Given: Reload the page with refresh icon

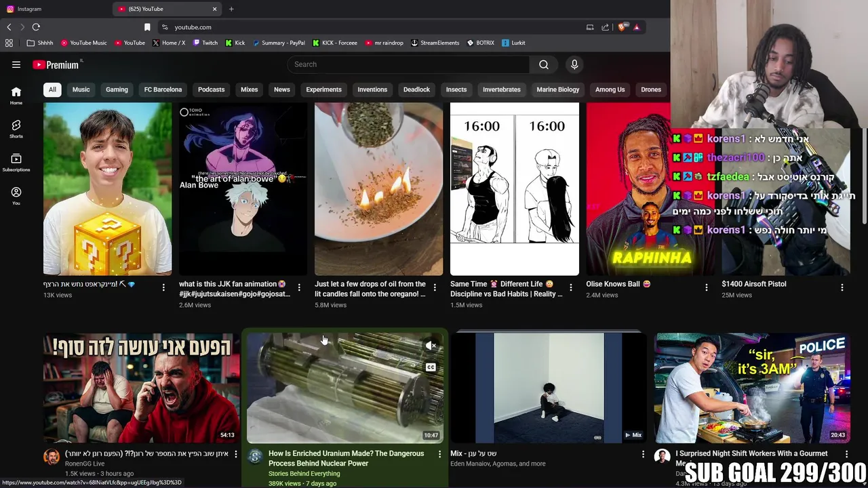Looking at the screenshot, I should (x=36, y=27).
